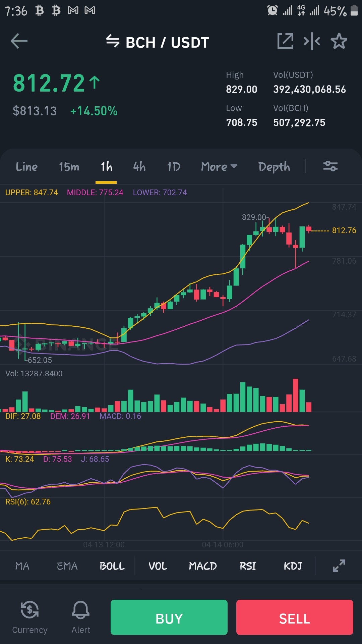Open the share chart icon
362x644 pixels.
pos(285,41)
